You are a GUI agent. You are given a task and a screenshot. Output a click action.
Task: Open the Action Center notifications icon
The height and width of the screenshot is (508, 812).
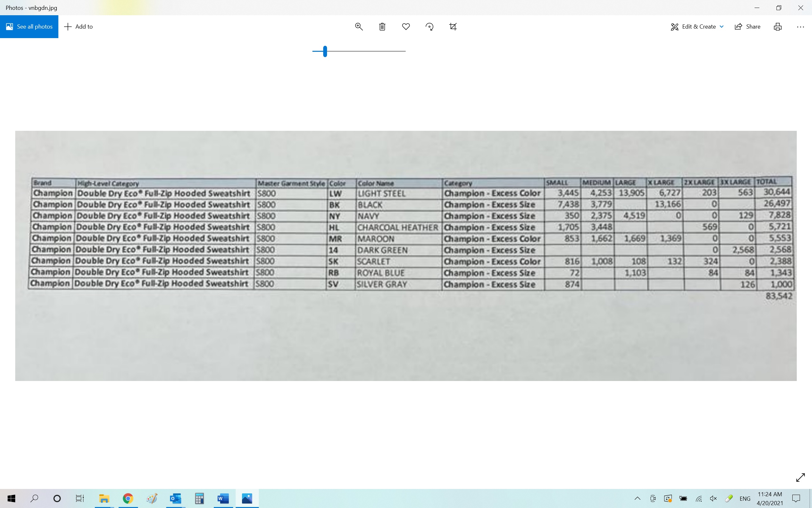pos(796,498)
